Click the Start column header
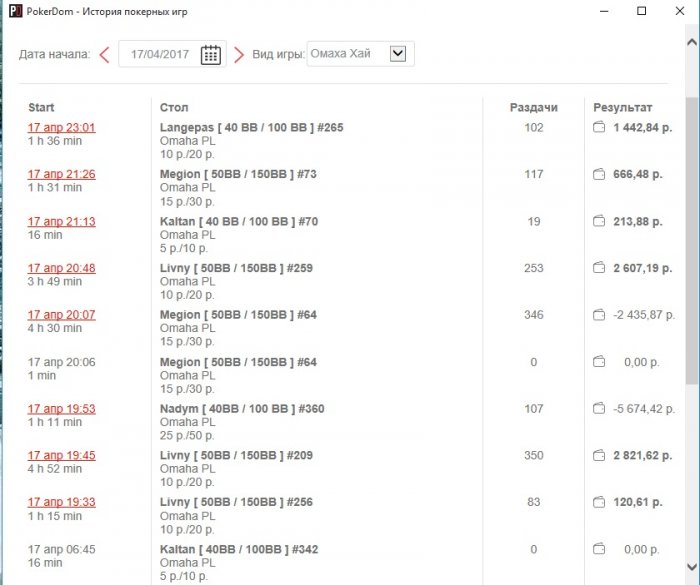 (x=41, y=107)
